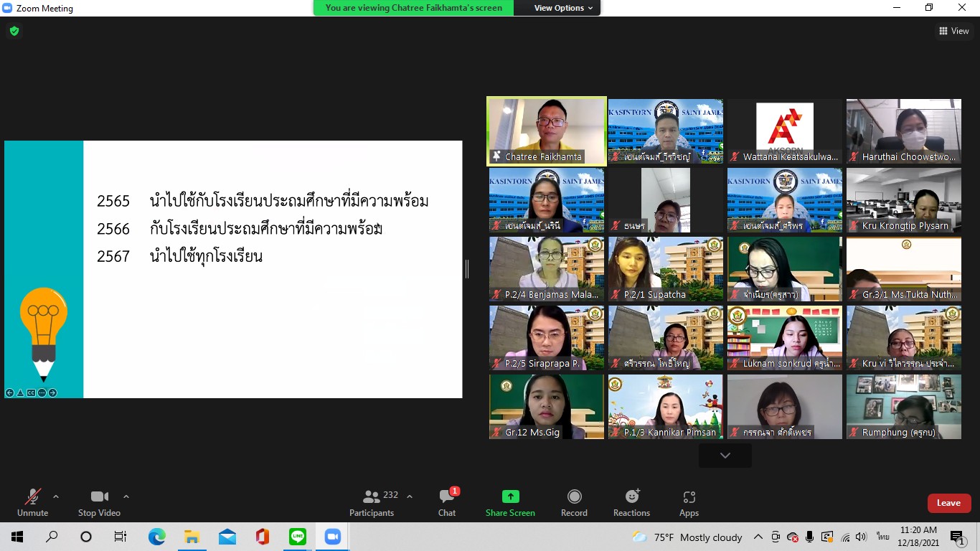980x551 pixels.
Task: Select Chatree Faikhamta's video thumbnail
Action: 547,131
